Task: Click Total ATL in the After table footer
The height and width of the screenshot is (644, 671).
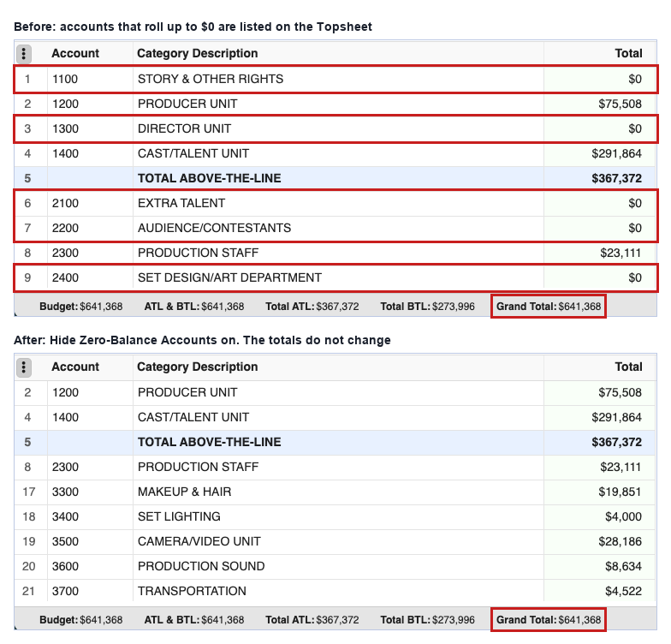Action: [x=312, y=620]
